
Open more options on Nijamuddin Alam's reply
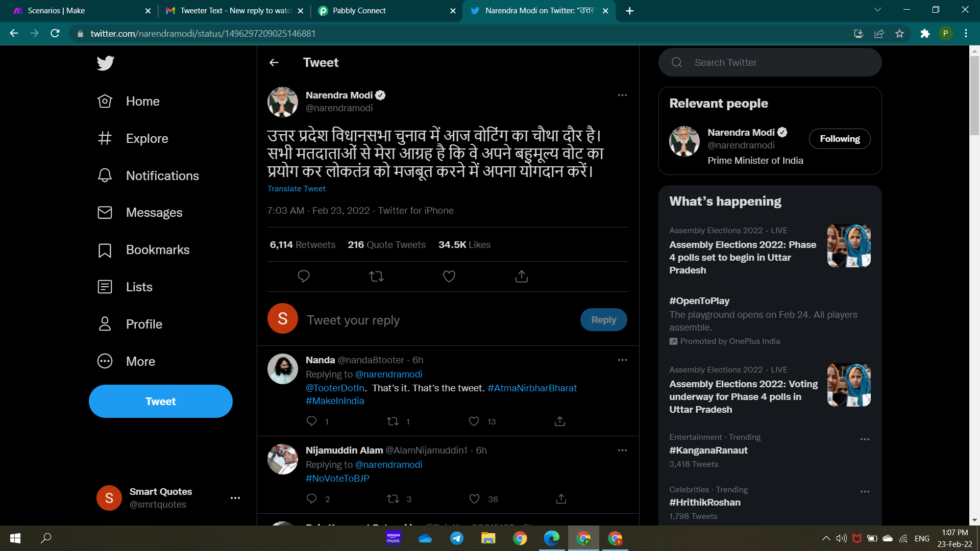pos(622,450)
